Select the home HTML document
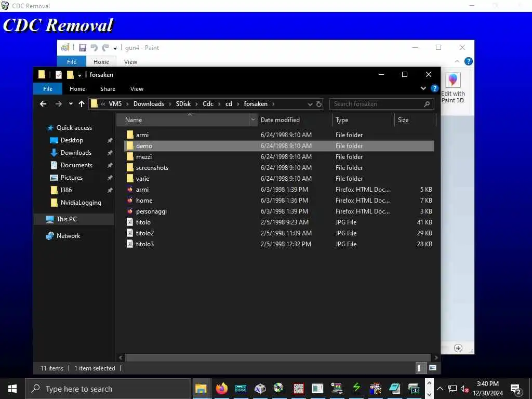Screen dimensions: 532x399 tap(144, 200)
